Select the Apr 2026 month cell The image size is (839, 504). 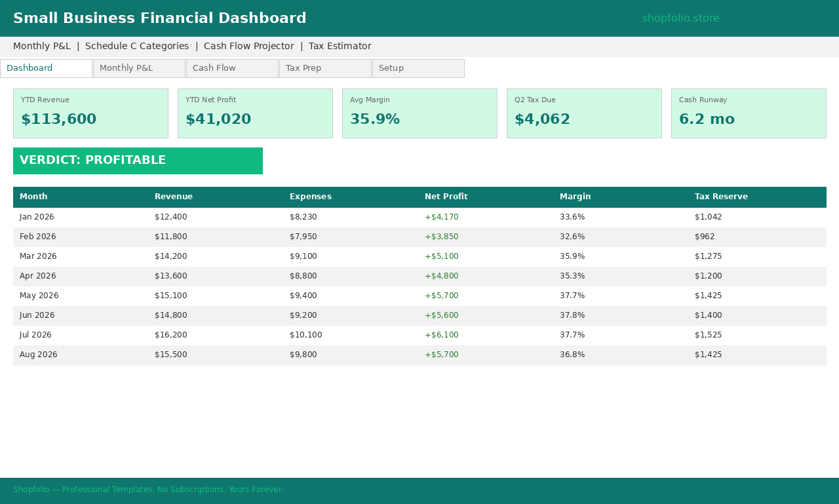click(38, 276)
